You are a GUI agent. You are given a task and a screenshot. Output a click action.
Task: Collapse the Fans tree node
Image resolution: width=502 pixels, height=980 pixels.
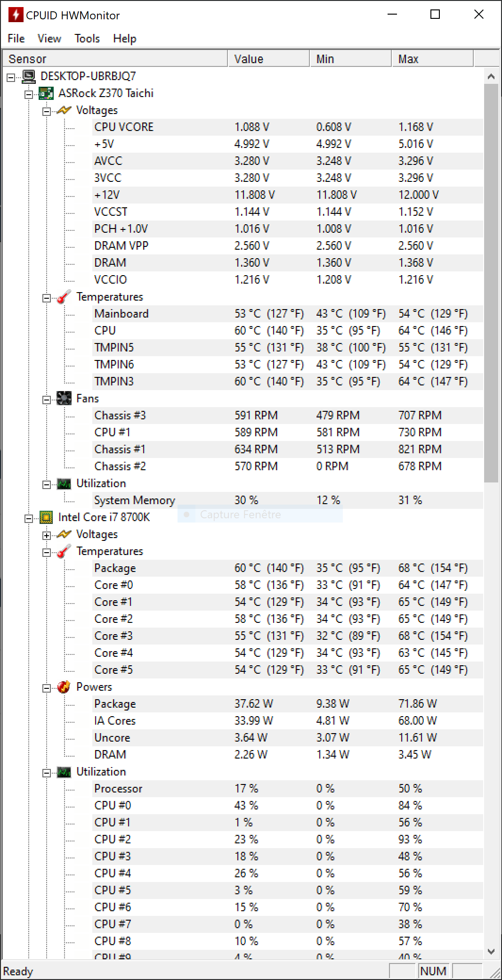pos(47,400)
